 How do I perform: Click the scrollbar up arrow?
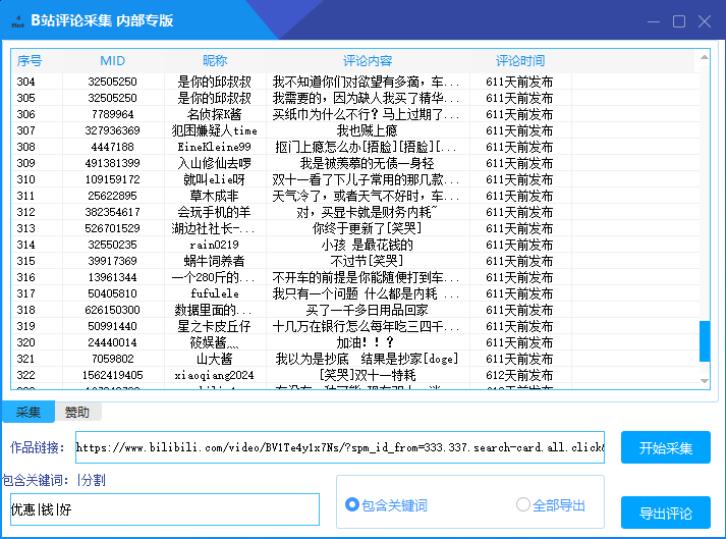(x=704, y=58)
